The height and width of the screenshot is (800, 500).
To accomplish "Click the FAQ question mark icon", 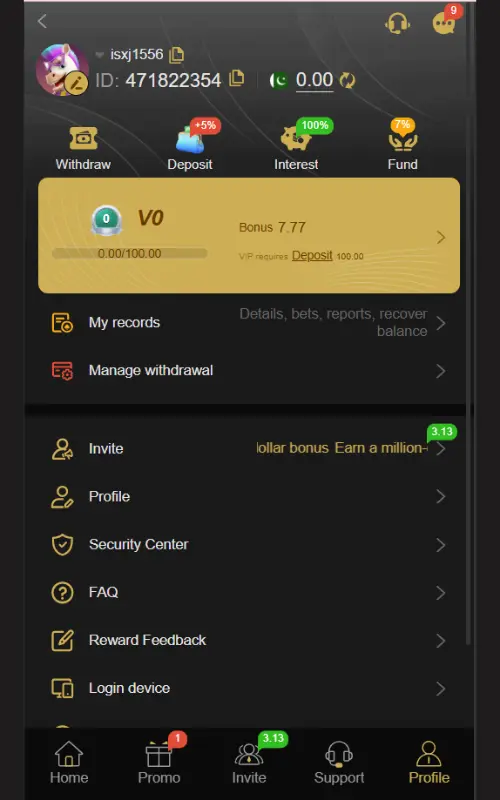I will [x=62, y=593].
